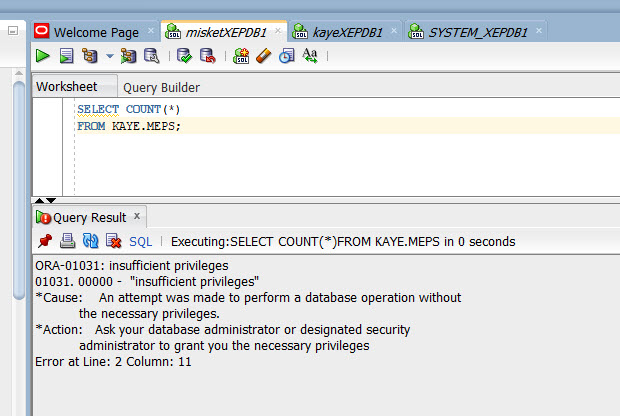
Task: Close the misketXEPDB1 tab
Action: click(x=278, y=31)
